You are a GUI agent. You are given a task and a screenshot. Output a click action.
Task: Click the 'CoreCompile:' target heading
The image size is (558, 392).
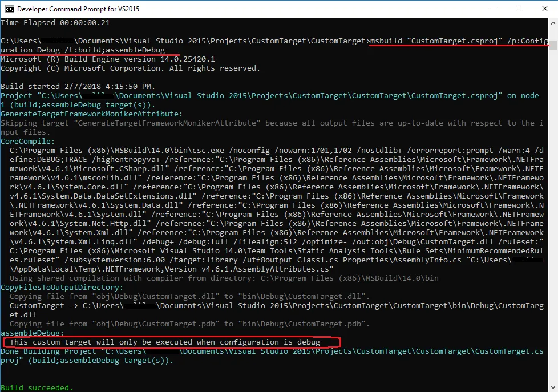coord(28,142)
